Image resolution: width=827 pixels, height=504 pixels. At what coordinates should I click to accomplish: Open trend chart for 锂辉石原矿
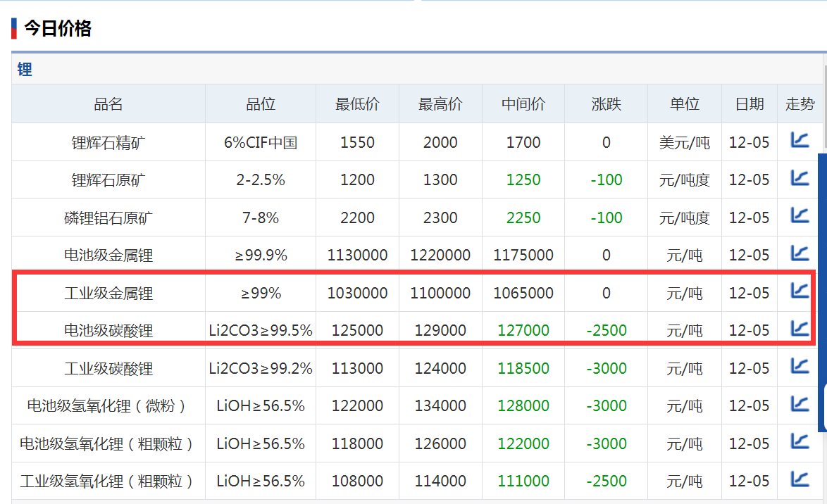click(x=800, y=177)
